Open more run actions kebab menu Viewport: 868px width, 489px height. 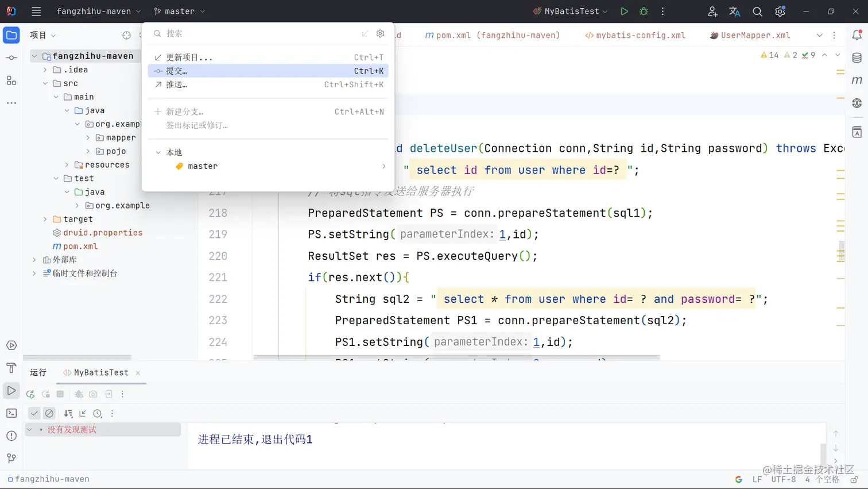[x=662, y=11]
